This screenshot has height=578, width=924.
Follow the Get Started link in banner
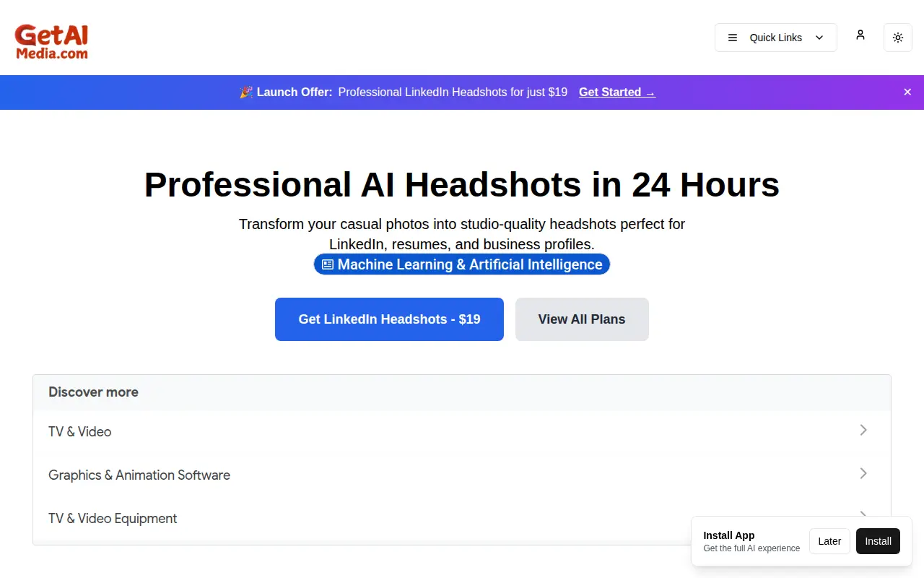pyautogui.click(x=617, y=92)
